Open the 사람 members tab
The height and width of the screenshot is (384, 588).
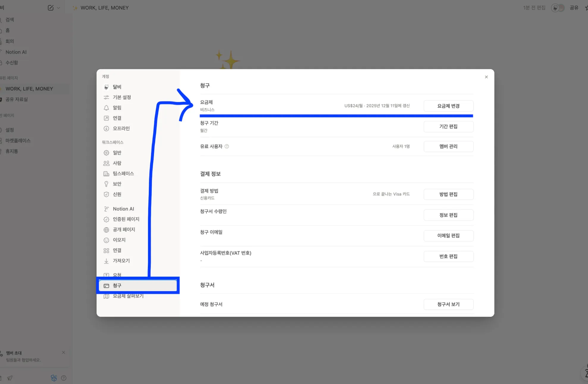tap(117, 163)
